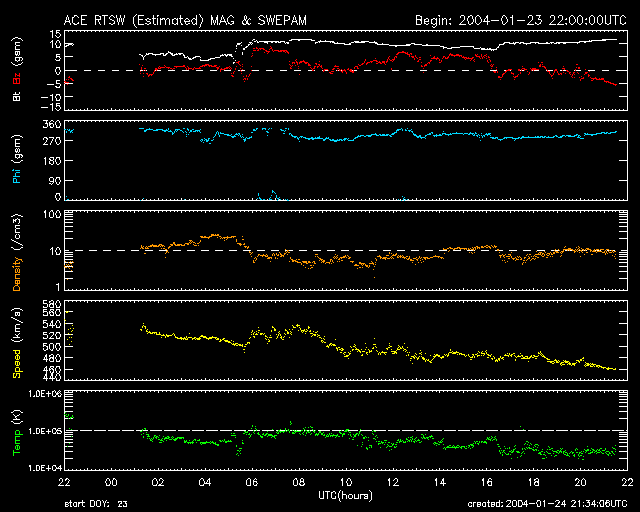
Task: Click the "540" tick on Speed axis
Action: pos(53,324)
